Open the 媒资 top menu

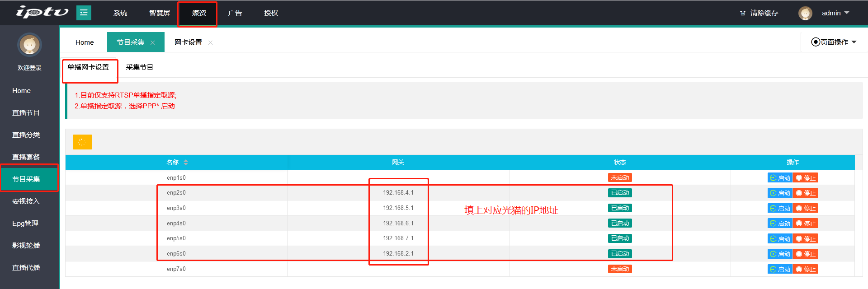[x=198, y=13]
